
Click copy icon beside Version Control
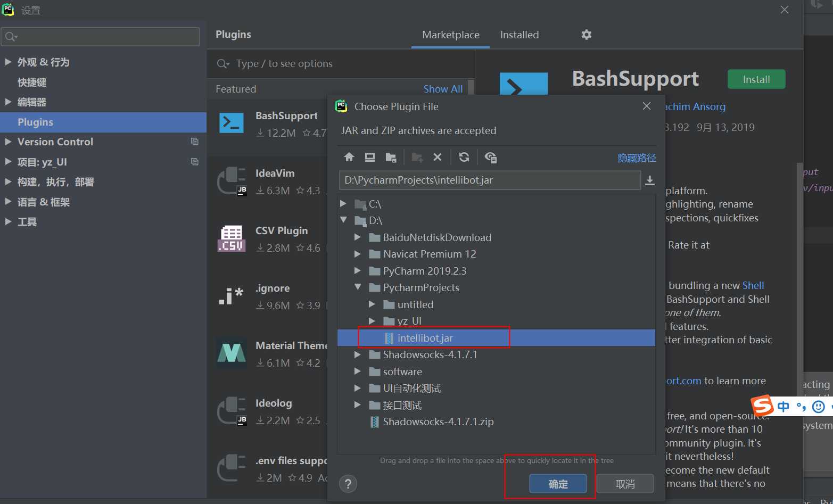195,142
